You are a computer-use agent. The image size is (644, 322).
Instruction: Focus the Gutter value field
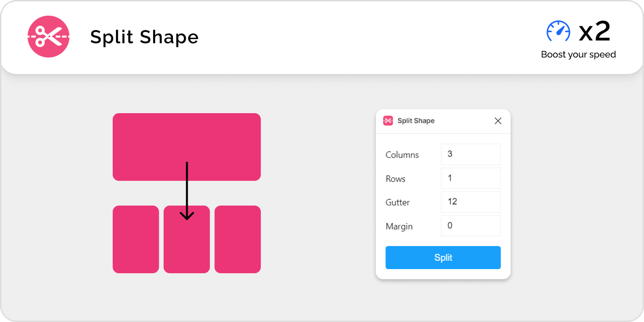[471, 202]
